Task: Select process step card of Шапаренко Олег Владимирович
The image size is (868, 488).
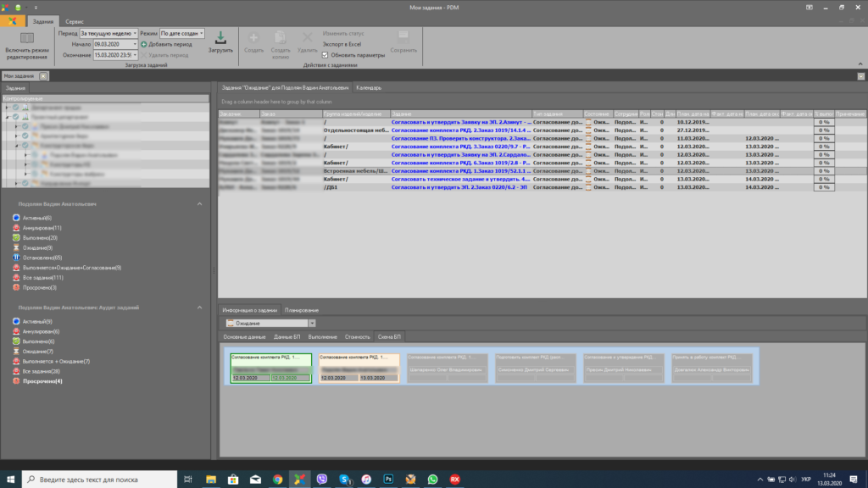Action: [448, 368]
